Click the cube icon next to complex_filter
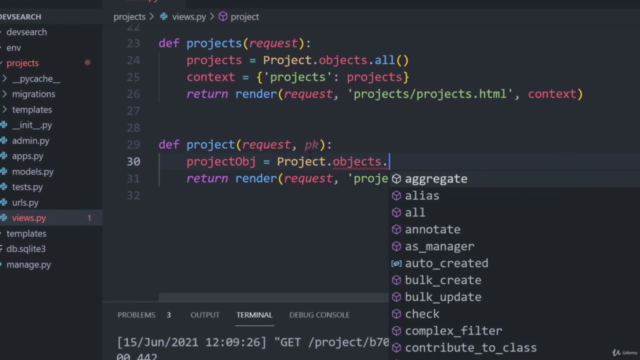Screen dimensions: 640x360 tap(396, 331)
